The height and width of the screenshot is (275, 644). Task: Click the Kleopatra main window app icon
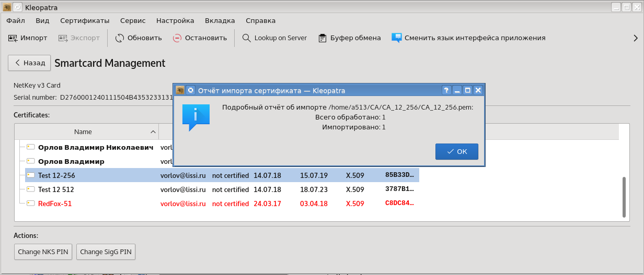click(7, 7)
